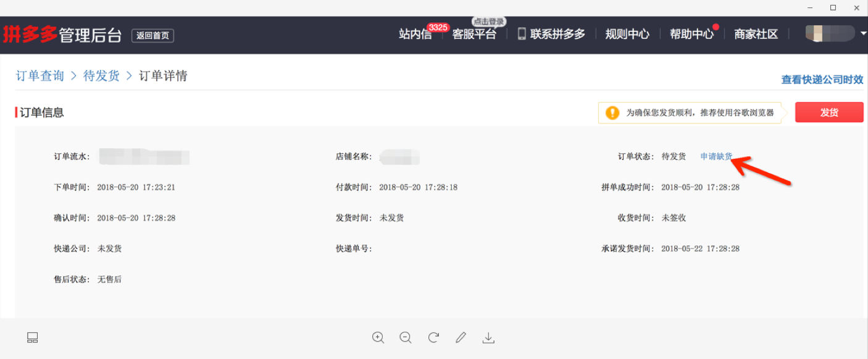Click the thumbnail layout icon at bottom left
This screenshot has height=359, width=868.
pos(33,337)
